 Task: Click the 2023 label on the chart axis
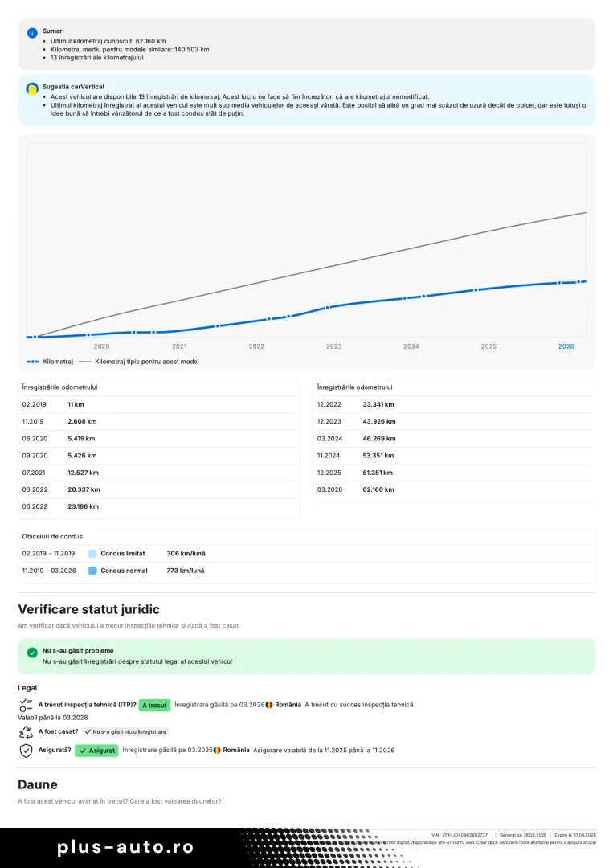pos(333,346)
